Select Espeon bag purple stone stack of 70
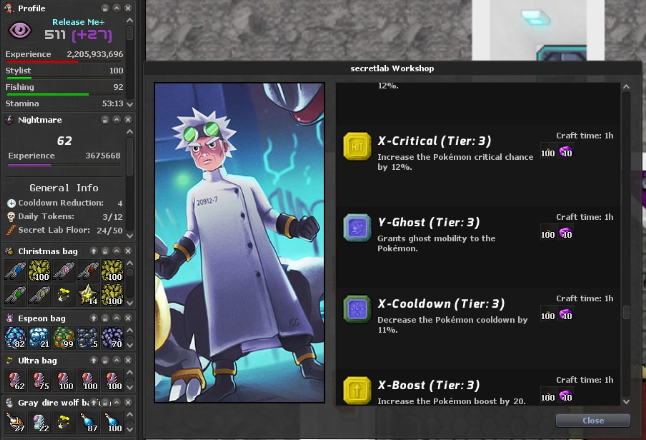This screenshot has width=646, height=440. click(x=112, y=337)
